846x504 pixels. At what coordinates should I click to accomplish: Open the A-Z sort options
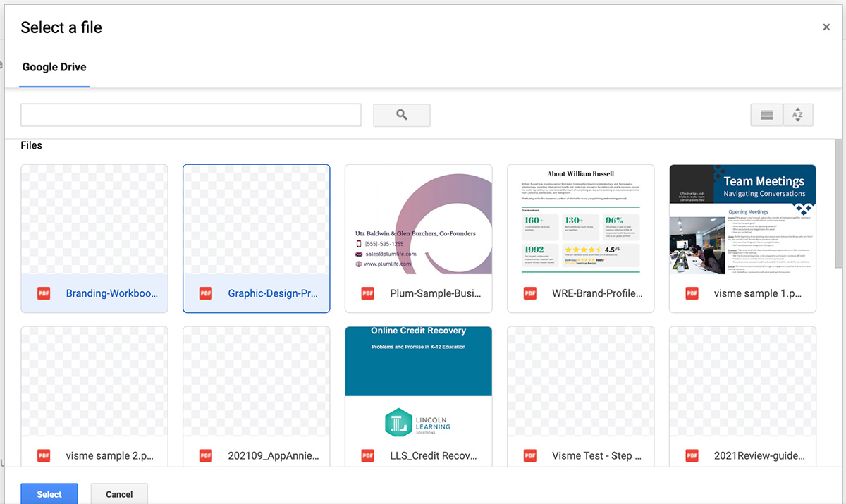click(797, 115)
